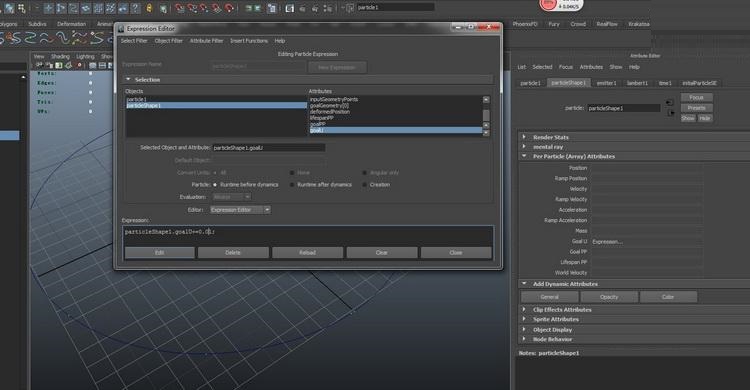Viewport: 750px width, 390px height.
Task: Expand Clip Effects Attributes section
Action: [524, 310]
